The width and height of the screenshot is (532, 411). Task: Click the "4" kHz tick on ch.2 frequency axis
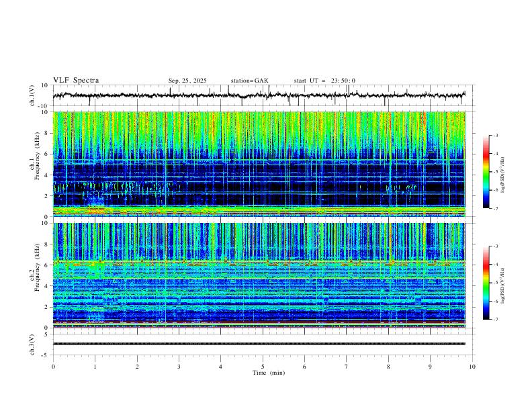(47, 286)
